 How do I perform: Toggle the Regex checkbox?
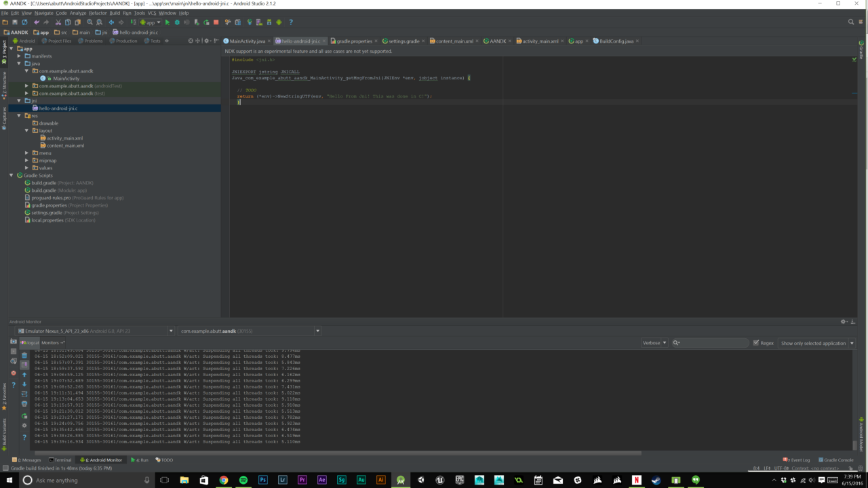pyautogui.click(x=756, y=343)
